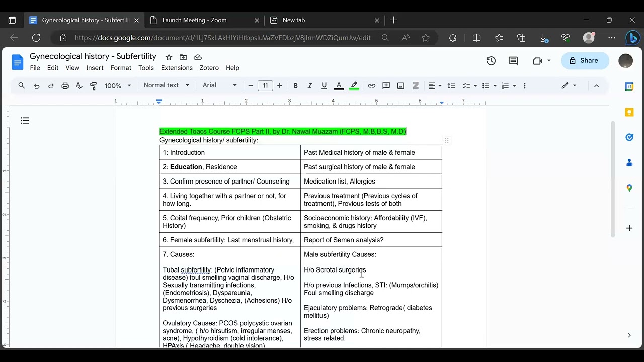Viewport: 644px width, 362px height.
Task: Open version history clock icon
Action: tap(491, 61)
